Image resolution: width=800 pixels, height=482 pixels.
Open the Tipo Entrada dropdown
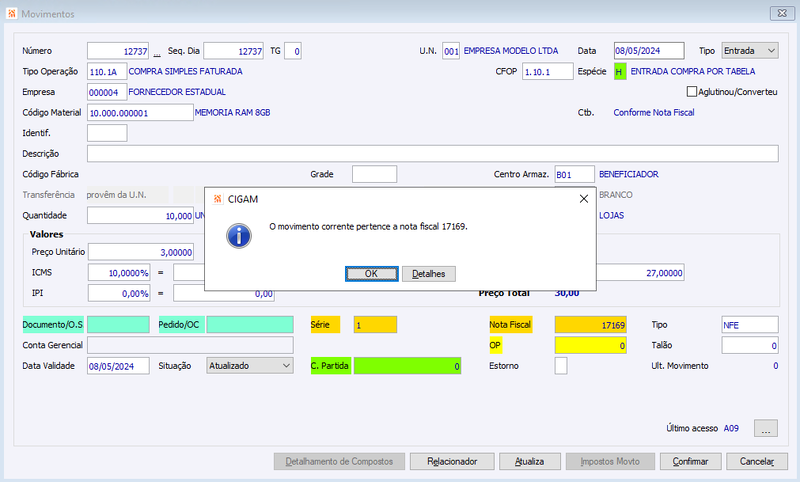coord(749,51)
